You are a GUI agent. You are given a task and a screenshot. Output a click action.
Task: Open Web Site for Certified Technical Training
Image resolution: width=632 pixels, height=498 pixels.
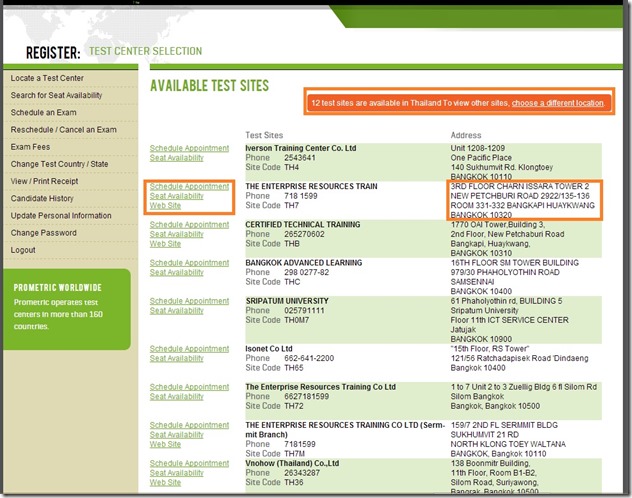click(165, 244)
